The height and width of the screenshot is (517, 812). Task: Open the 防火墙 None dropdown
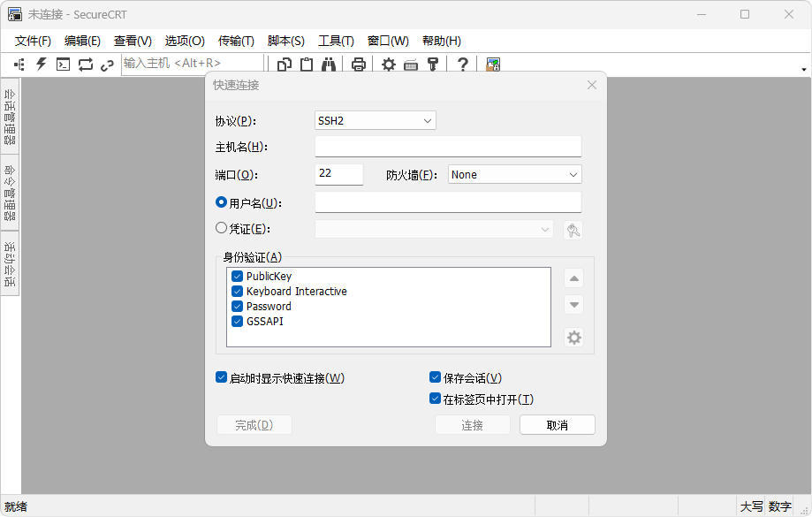point(514,175)
